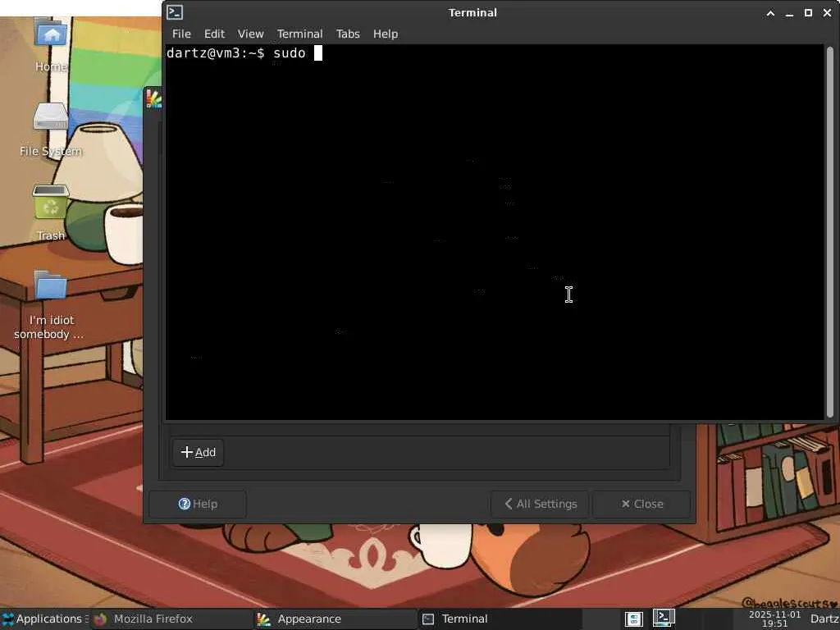Open the Tabs menu in Terminal
The height and width of the screenshot is (630, 840).
(348, 34)
